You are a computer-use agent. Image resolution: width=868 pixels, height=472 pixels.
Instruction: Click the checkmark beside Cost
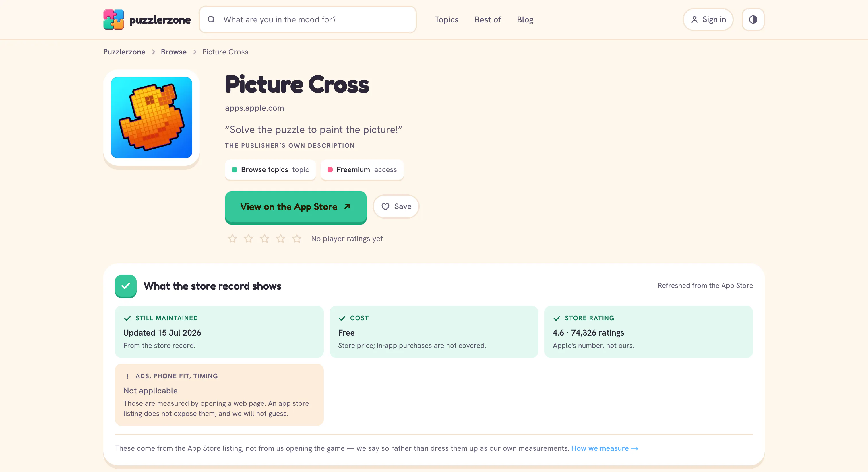(342, 319)
